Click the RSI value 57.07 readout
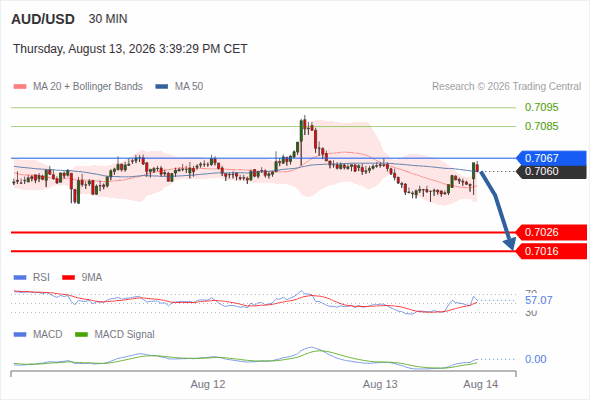The image size is (590, 400). click(x=538, y=300)
